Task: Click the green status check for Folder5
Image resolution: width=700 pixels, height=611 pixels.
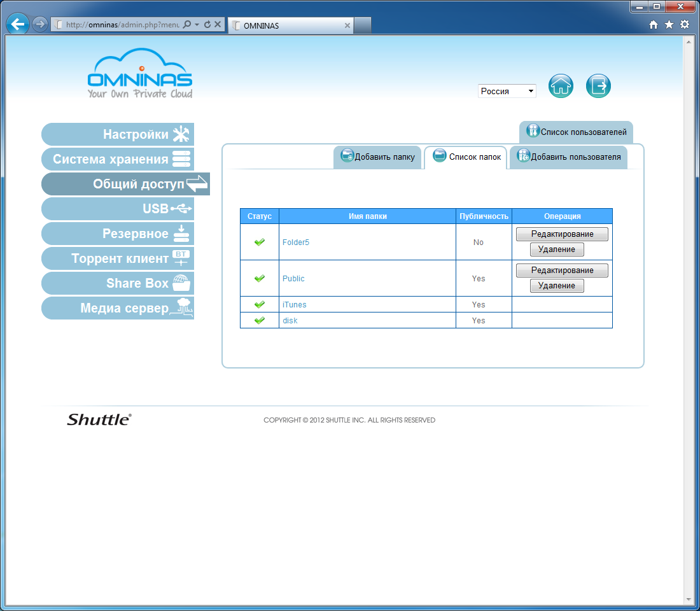Action: (x=260, y=242)
